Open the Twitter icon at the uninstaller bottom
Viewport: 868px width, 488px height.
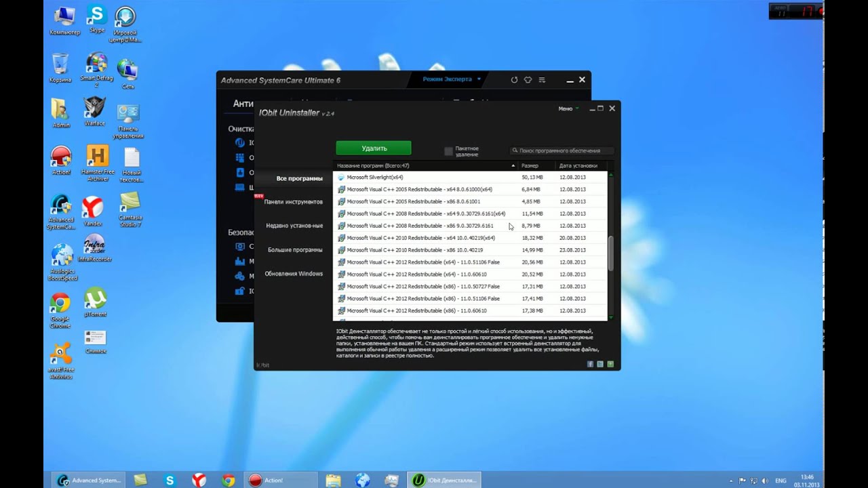[x=600, y=364]
